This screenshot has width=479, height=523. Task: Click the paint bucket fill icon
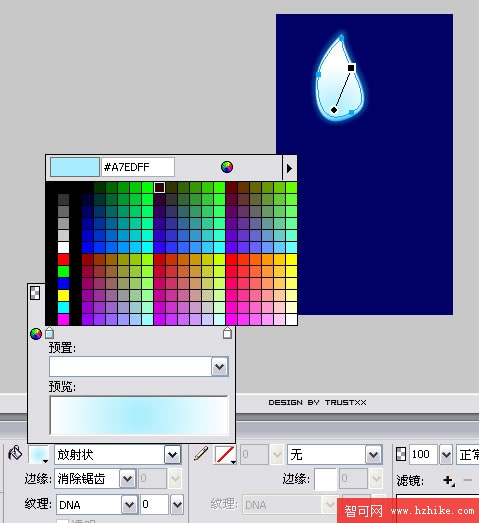pos(15,453)
